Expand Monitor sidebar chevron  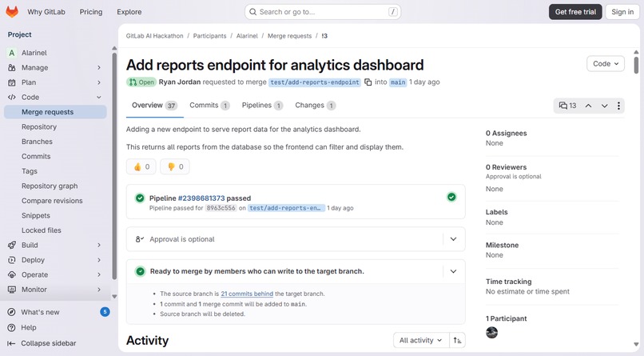coord(99,290)
